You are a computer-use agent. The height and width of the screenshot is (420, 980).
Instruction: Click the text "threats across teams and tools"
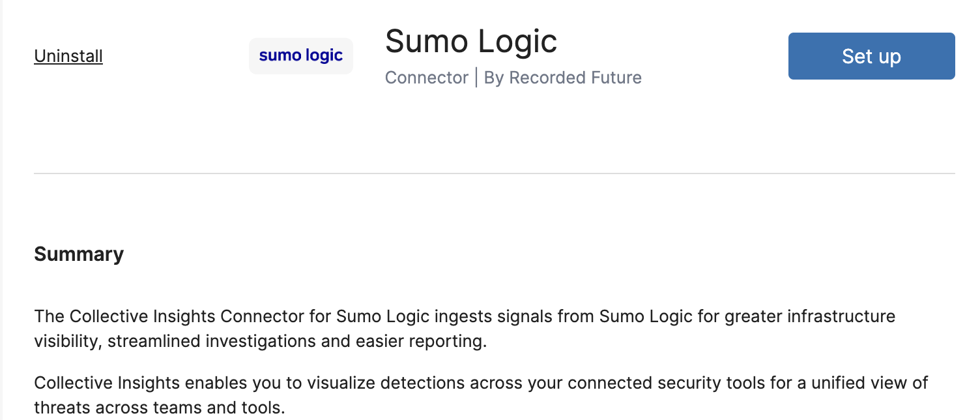[x=159, y=408]
